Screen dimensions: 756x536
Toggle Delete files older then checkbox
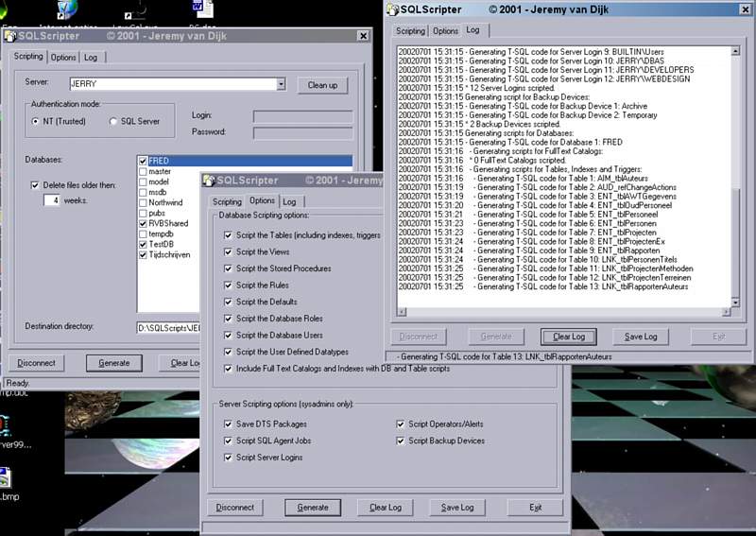(36, 185)
